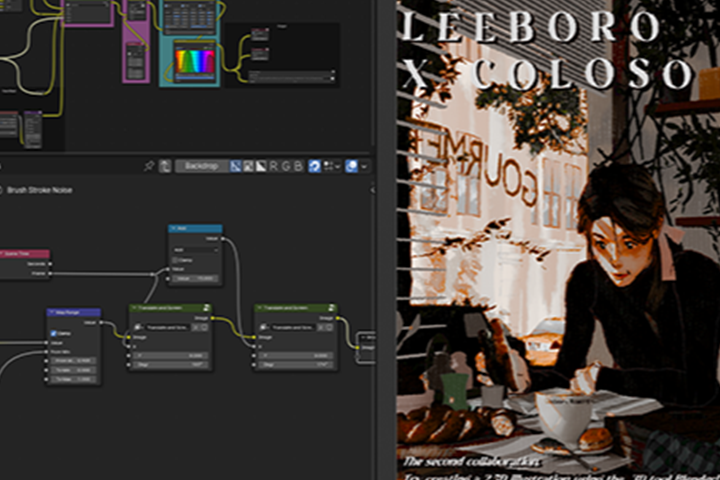Click the rainbow Hue Correct curve widget
The image size is (720, 480).
194,61
